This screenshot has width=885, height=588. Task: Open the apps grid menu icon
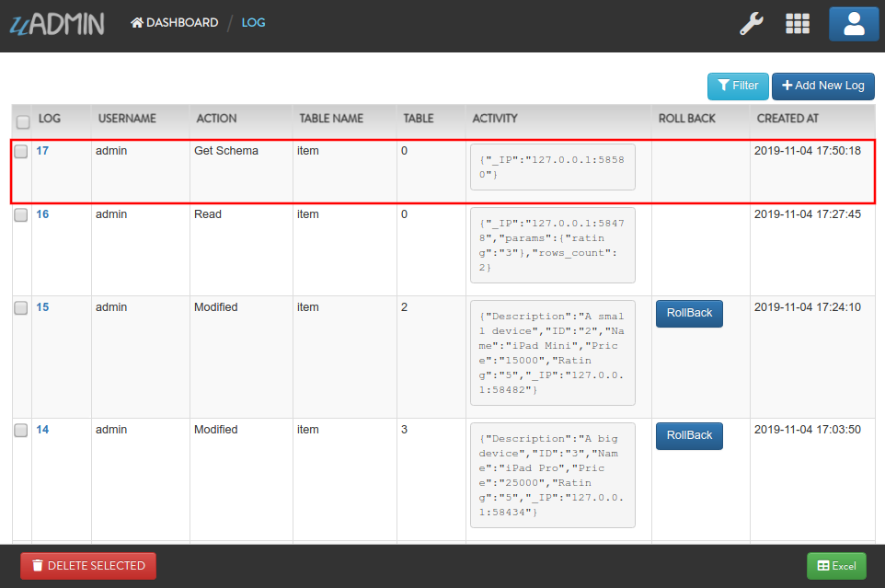tap(798, 24)
